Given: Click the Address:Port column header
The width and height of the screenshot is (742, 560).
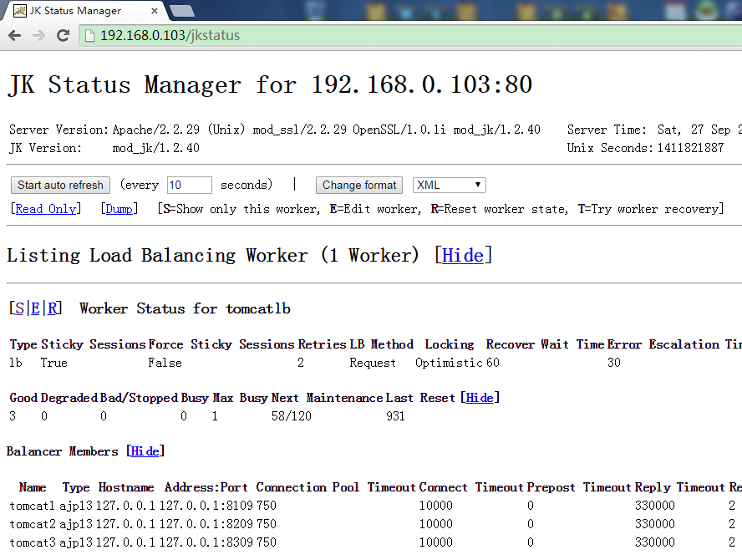Looking at the screenshot, I should [206, 487].
